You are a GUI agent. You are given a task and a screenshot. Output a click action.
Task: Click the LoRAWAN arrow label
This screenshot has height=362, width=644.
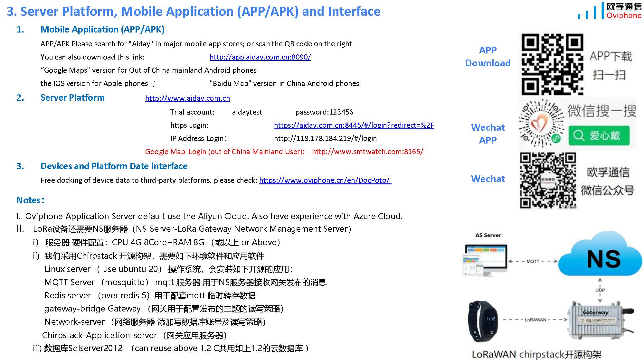[x=535, y=320]
